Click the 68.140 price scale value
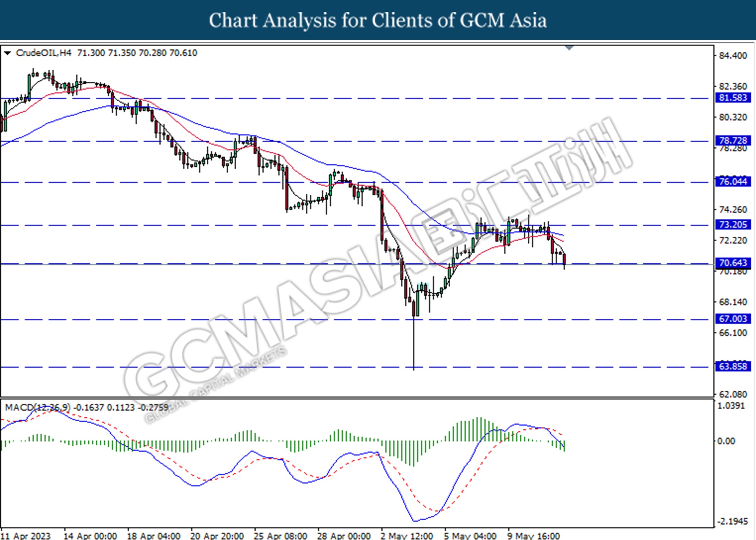Screen dimensions: 756x540 (x=733, y=302)
